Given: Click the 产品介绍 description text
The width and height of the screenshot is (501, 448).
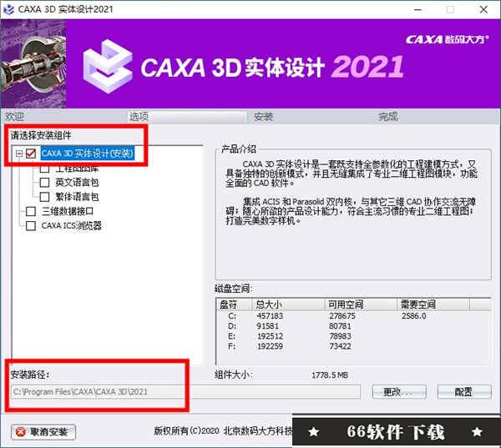Looking at the screenshot, I should click(352, 193).
